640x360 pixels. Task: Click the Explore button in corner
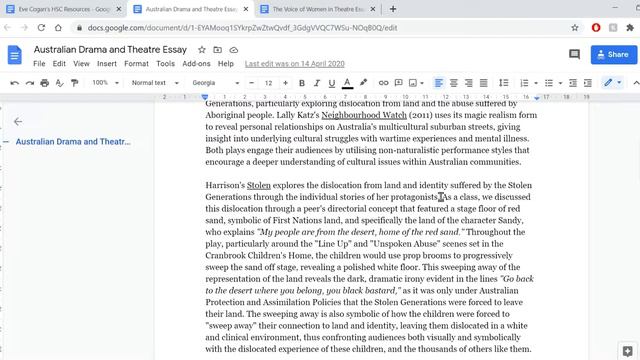[x=627, y=351]
